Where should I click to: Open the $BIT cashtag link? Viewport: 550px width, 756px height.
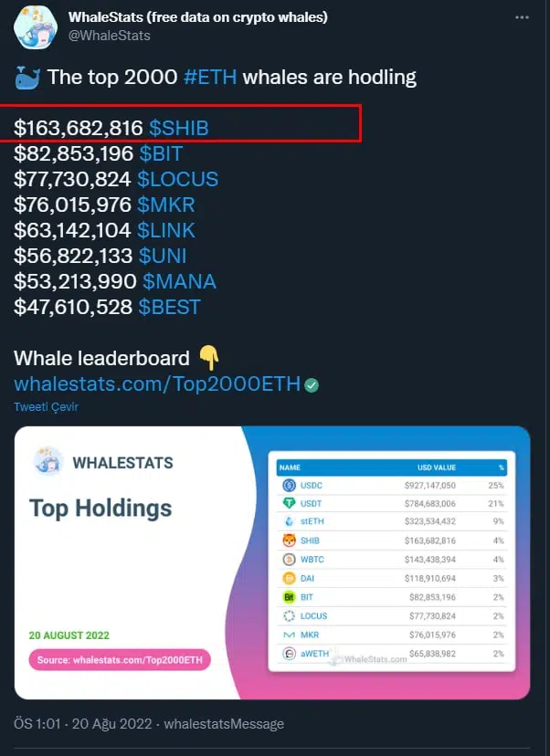click(x=161, y=153)
